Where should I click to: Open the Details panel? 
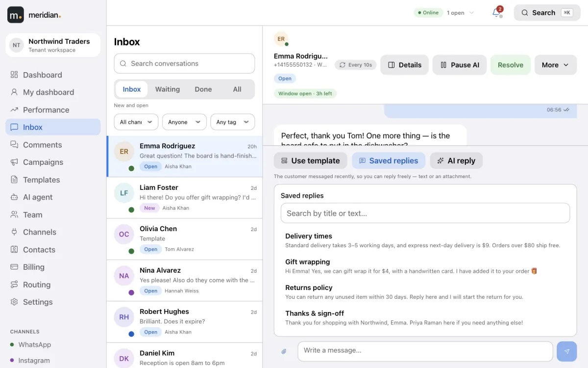coord(405,65)
